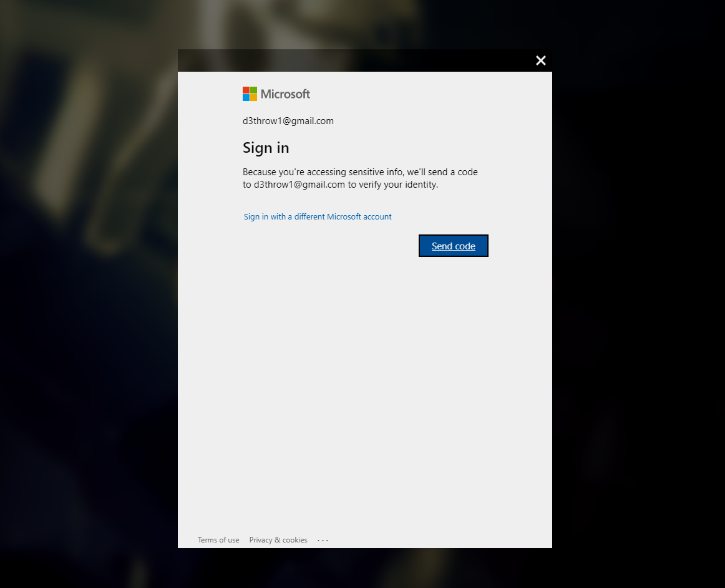Click the empty panel area below Send code
This screenshot has width=725, height=588.
[365, 393]
